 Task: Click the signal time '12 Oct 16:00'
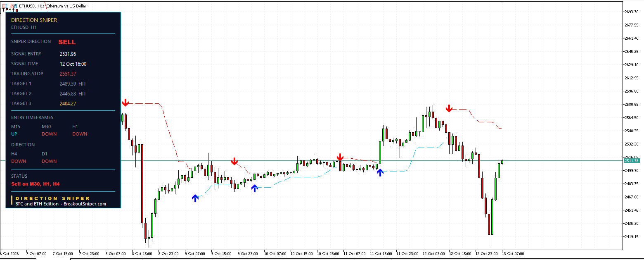point(73,64)
